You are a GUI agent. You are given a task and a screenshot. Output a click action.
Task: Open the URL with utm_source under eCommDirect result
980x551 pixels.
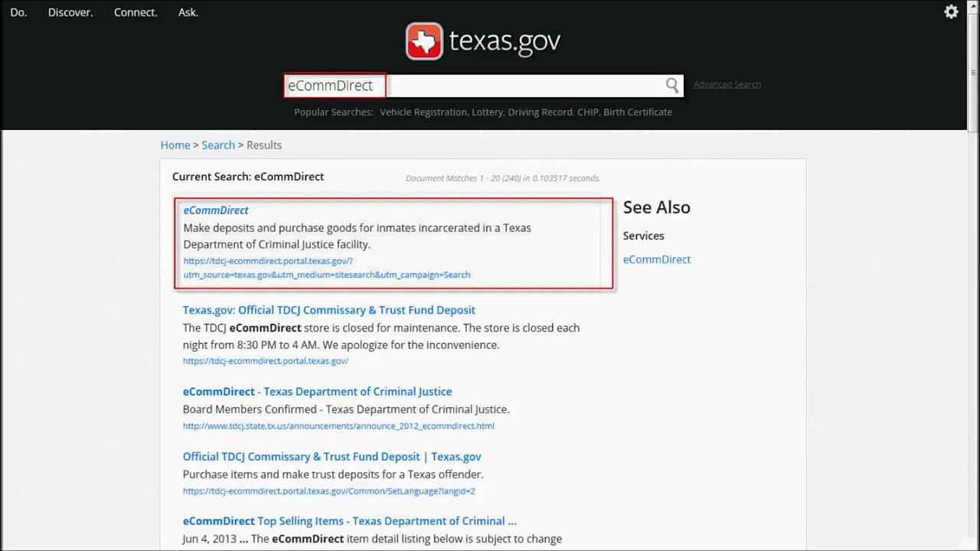[x=326, y=268]
